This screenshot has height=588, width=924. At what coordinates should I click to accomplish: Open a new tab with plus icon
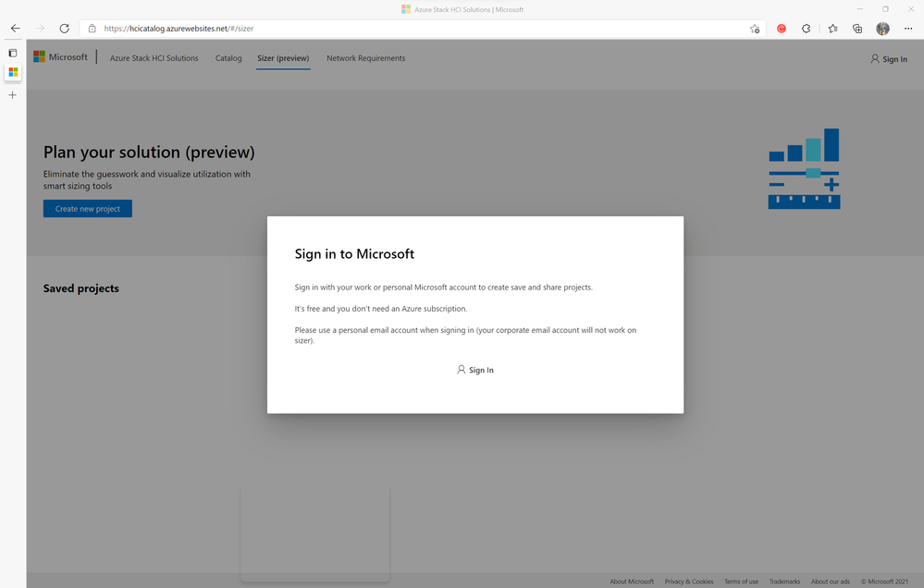point(12,95)
